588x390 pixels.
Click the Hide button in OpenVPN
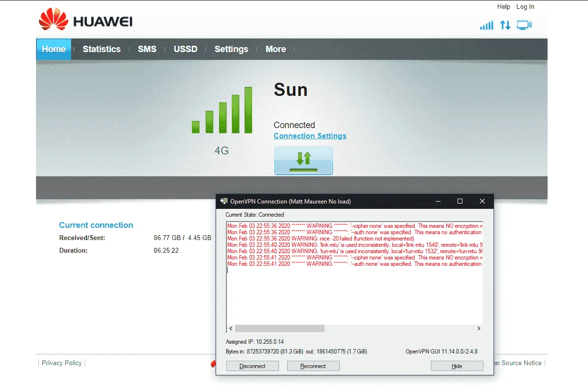(x=457, y=366)
